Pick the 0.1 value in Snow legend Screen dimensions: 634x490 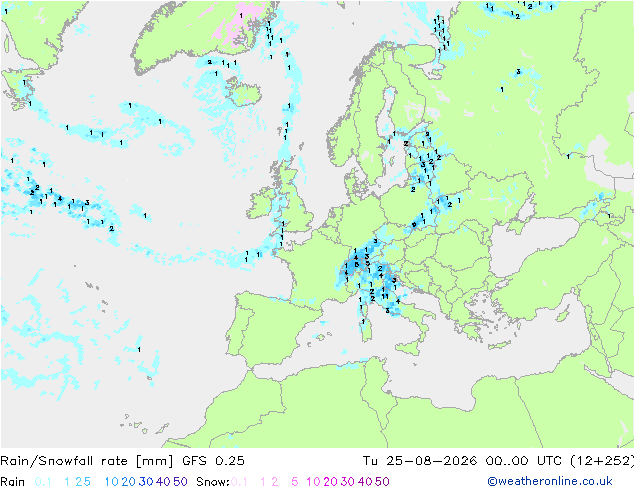(239, 482)
